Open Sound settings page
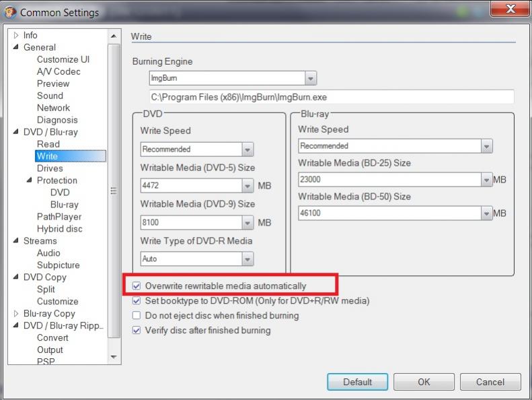The image size is (532, 400). pyautogui.click(x=50, y=96)
